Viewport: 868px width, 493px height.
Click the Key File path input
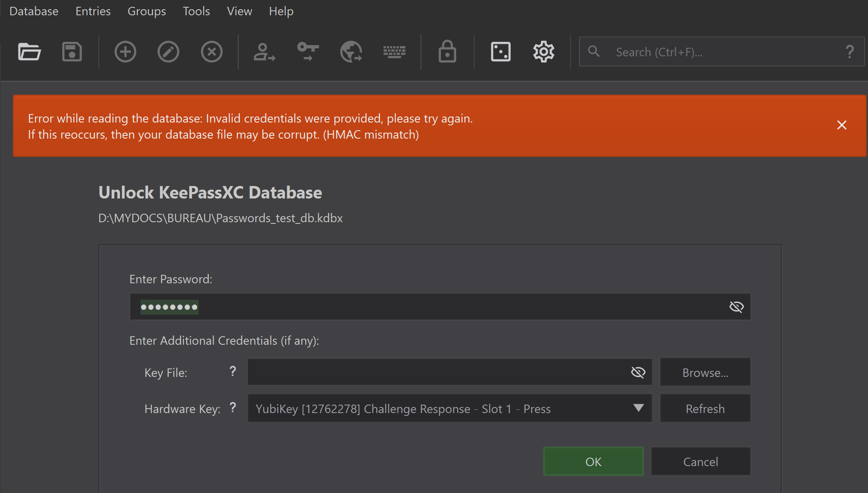(x=450, y=372)
